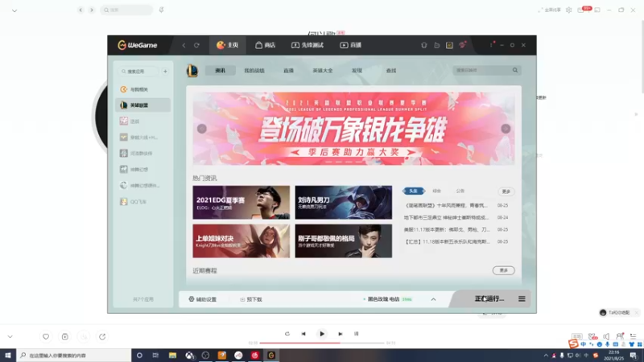Select 与我相关 in the sidebar
Screen dimensions: 644x362
(x=143, y=89)
